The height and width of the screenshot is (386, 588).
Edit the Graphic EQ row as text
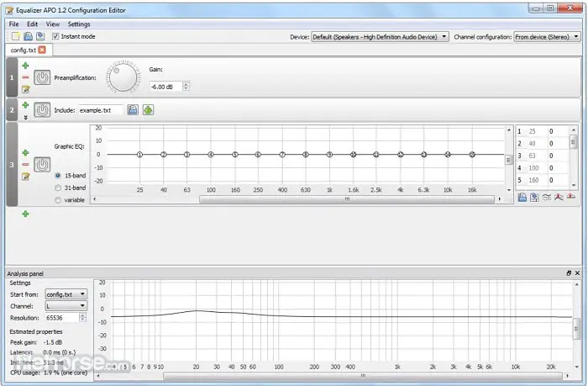[x=25, y=176]
